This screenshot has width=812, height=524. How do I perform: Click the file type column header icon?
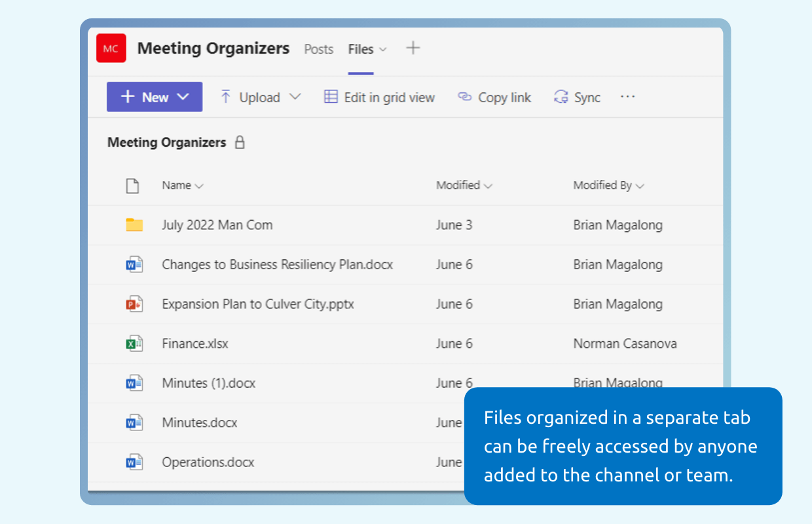pyautogui.click(x=133, y=186)
